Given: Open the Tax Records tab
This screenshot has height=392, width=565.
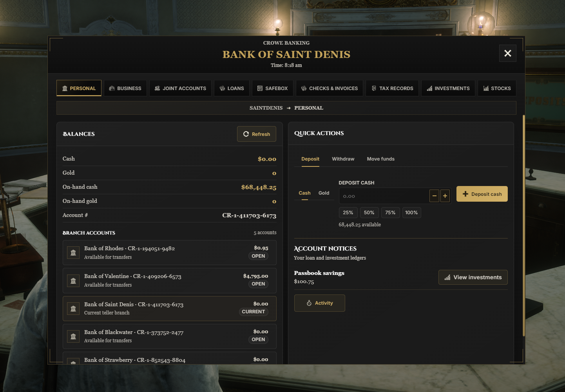Looking at the screenshot, I should coord(392,88).
